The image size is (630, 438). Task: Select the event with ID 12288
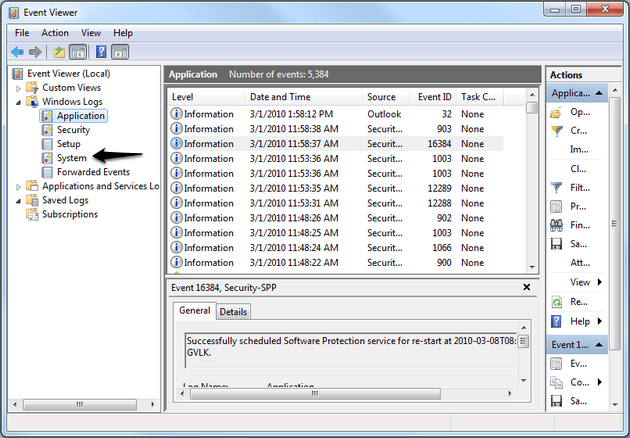(x=335, y=203)
